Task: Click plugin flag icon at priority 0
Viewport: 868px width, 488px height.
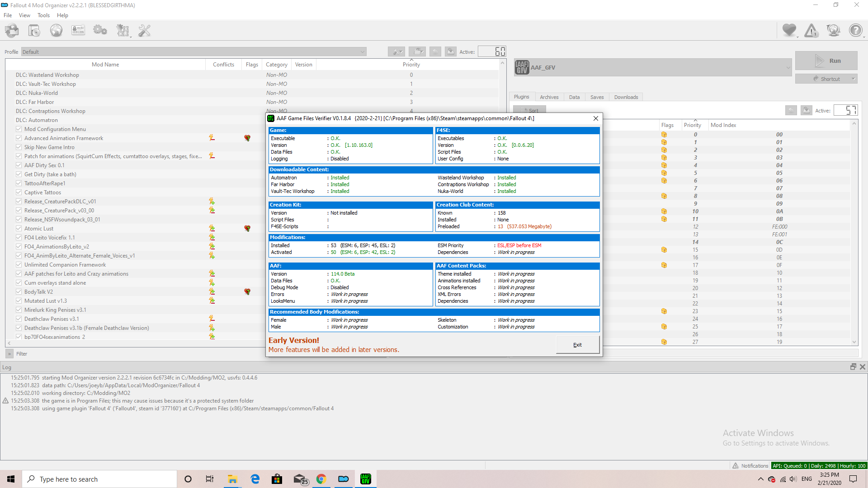Action: pos(664,134)
